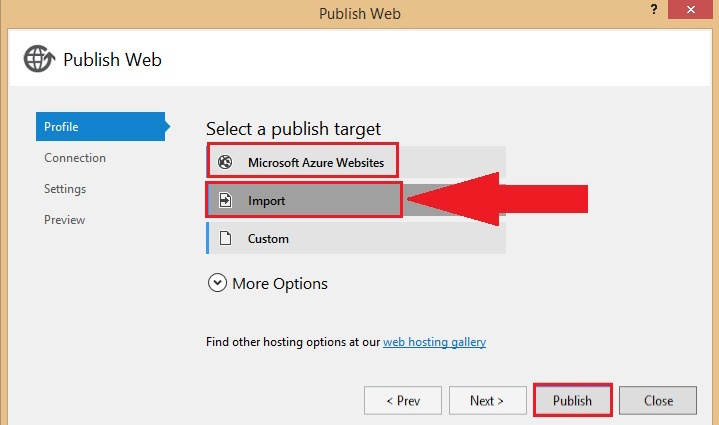Click the Prev button
This screenshot has height=425, width=719.
tap(403, 401)
